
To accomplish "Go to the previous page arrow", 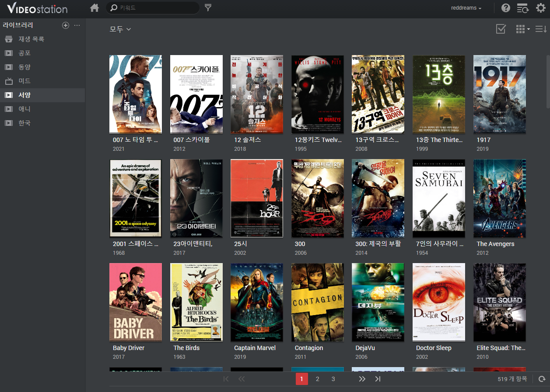I will pos(242,379).
